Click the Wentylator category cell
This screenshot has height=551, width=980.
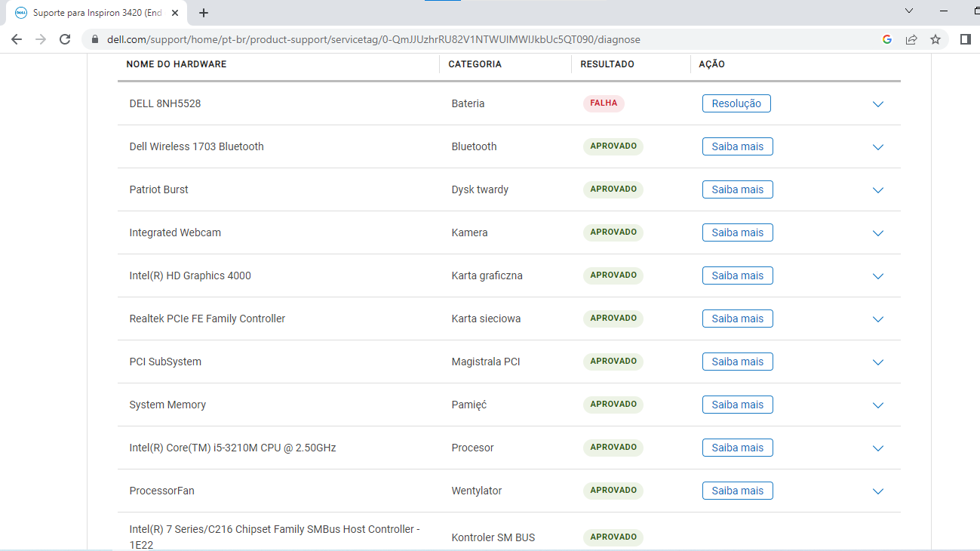tap(477, 491)
